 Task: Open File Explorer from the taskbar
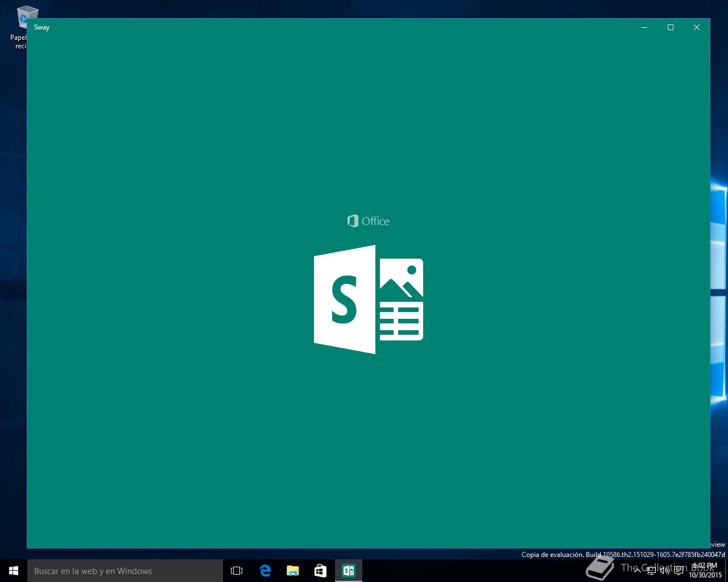point(292,571)
